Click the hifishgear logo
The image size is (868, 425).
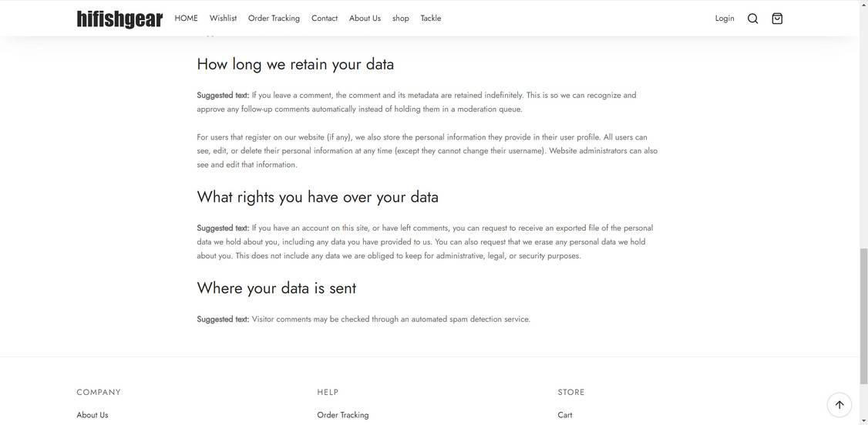pyautogui.click(x=119, y=19)
